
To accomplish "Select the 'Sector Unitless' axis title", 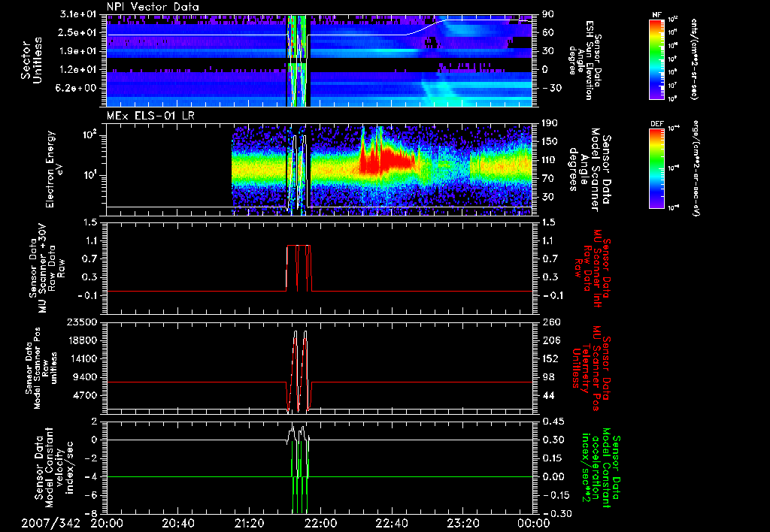I will pyautogui.click(x=32, y=60).
